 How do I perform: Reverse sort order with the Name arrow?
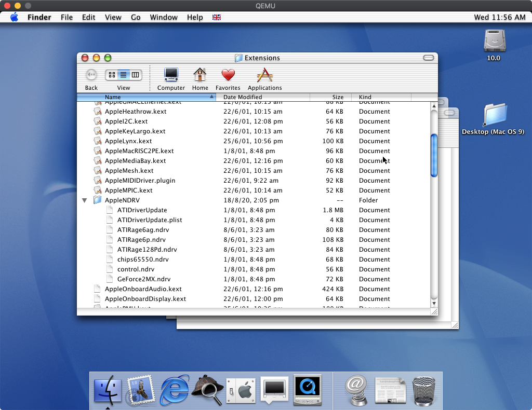coord(211,97)
